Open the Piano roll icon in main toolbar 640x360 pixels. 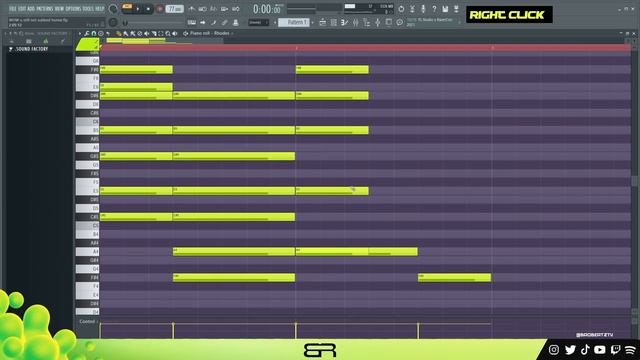(x=344, y=22)
